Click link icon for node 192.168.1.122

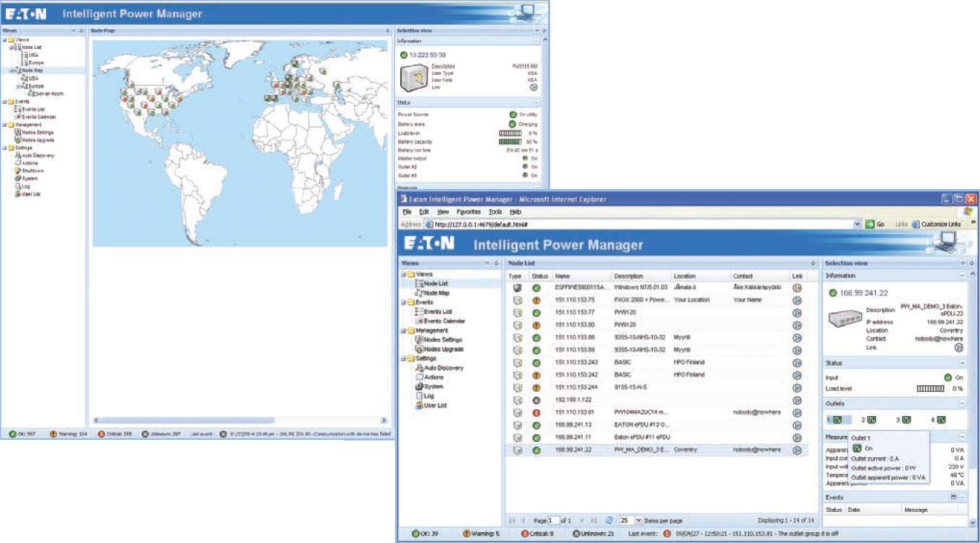click(x=797, y=400)
